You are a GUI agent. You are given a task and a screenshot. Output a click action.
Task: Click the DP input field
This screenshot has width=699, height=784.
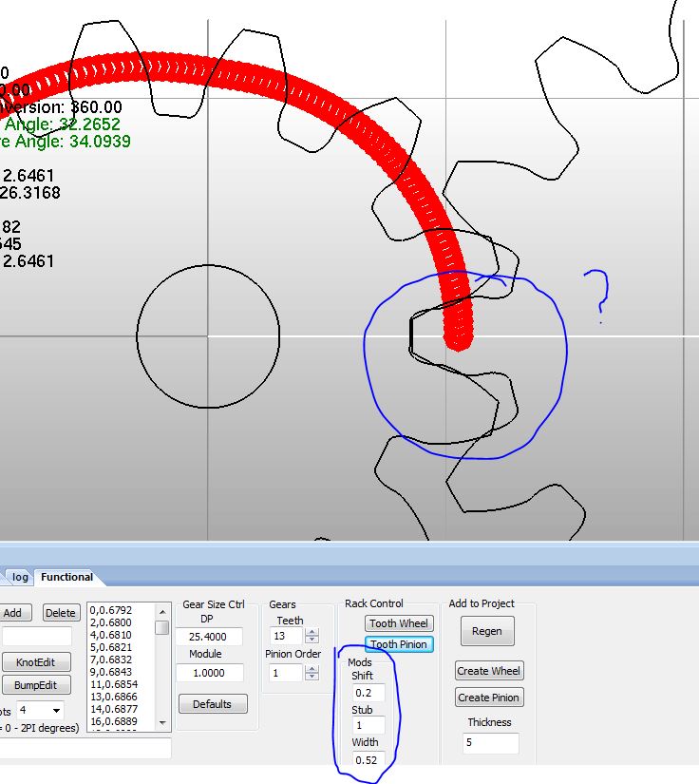point(209,637)
